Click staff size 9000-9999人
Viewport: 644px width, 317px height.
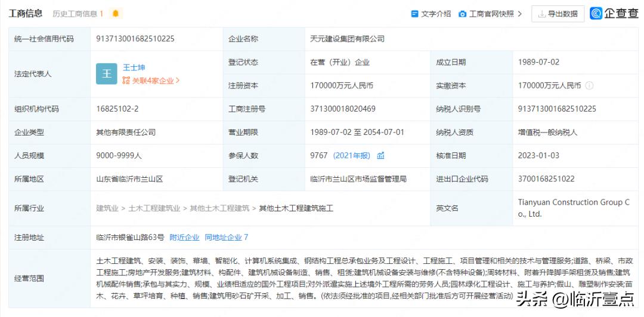[x=119, y=156]
